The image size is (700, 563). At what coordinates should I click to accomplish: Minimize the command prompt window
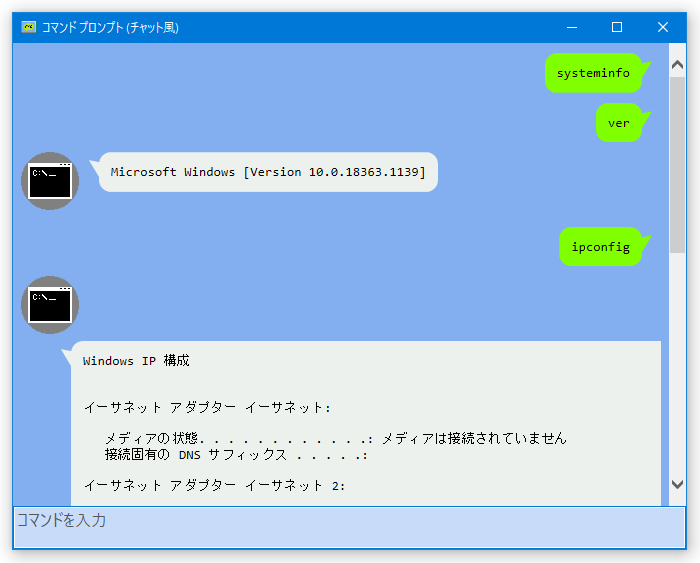[x=572, y=27]
